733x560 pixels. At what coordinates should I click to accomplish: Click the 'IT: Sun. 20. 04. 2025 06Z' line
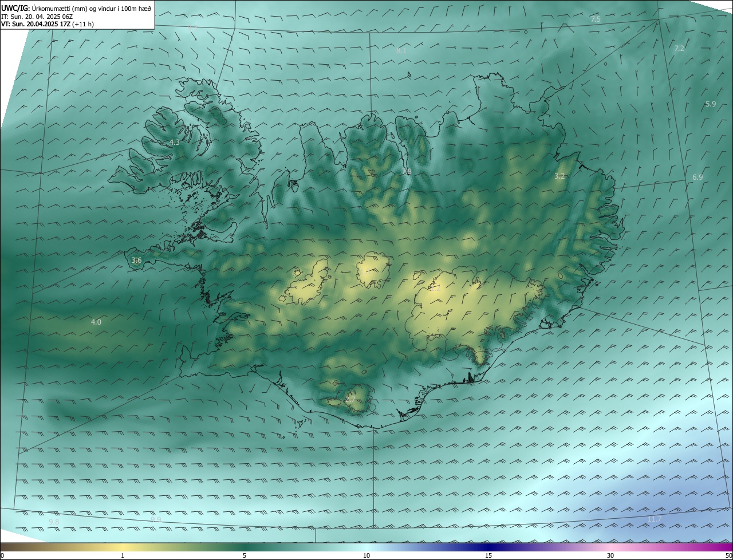(37, 17)
